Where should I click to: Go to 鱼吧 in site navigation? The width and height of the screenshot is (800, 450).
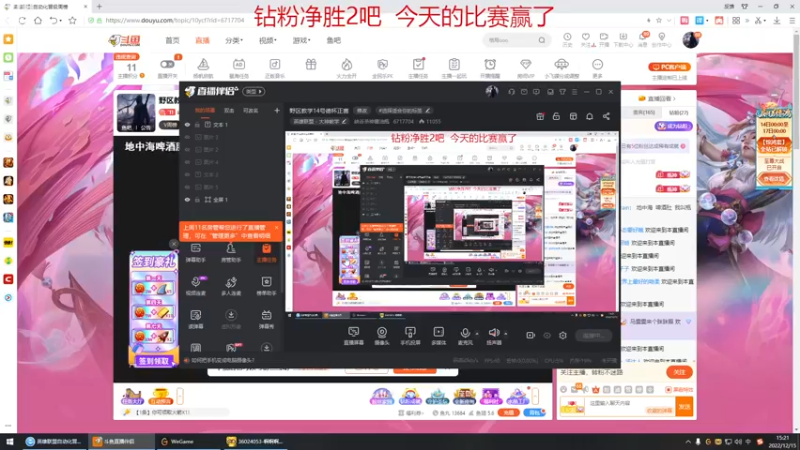(x=334, y=40)
